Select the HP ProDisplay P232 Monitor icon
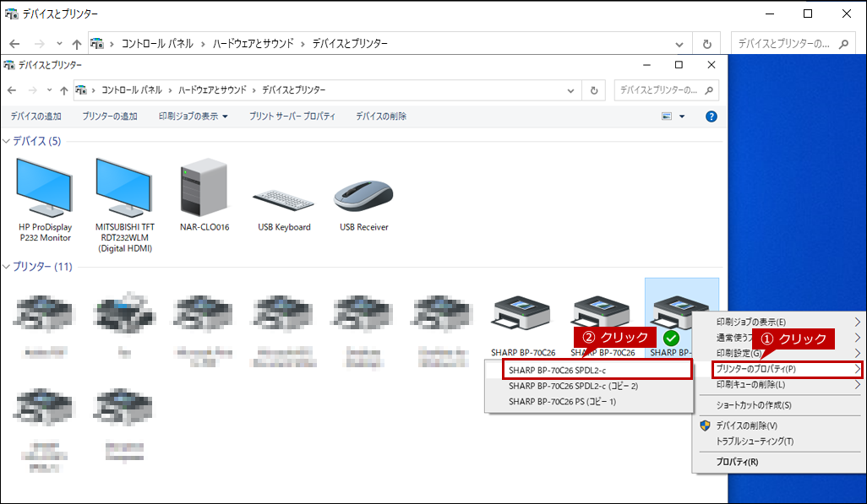Screen dimensions: 867x504 coord(45,187)
